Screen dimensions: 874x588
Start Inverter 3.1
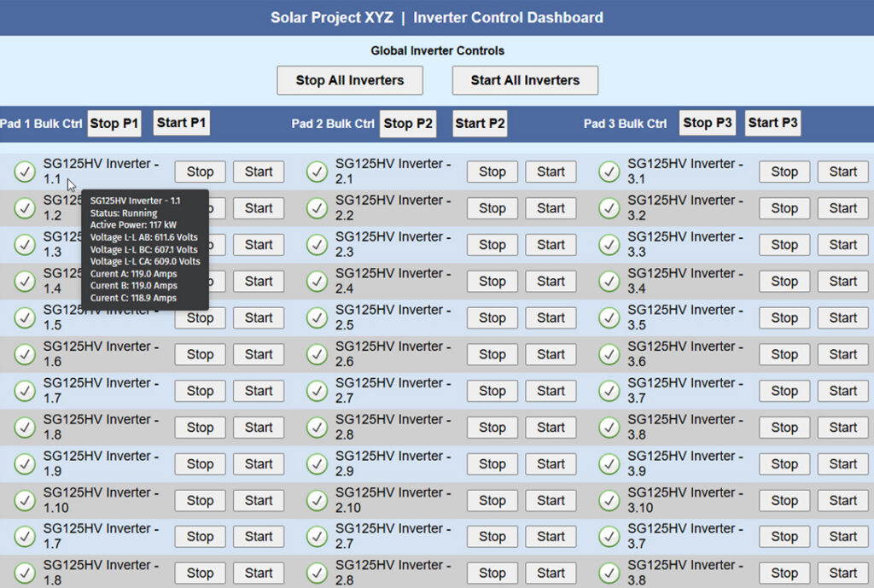pyautogui.click(x=842, y=172)
